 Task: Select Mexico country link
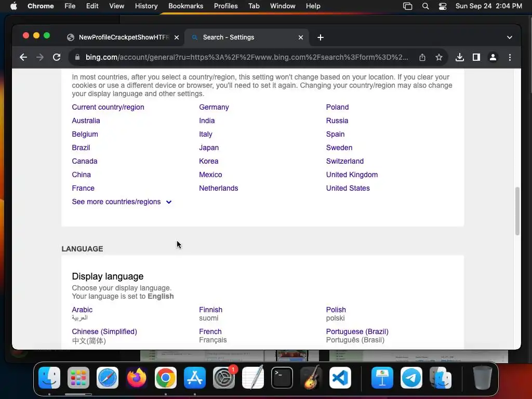pos(210,175)
